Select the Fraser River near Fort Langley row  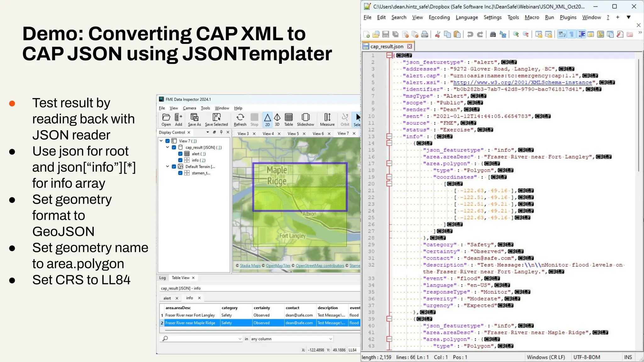[260, 315]
